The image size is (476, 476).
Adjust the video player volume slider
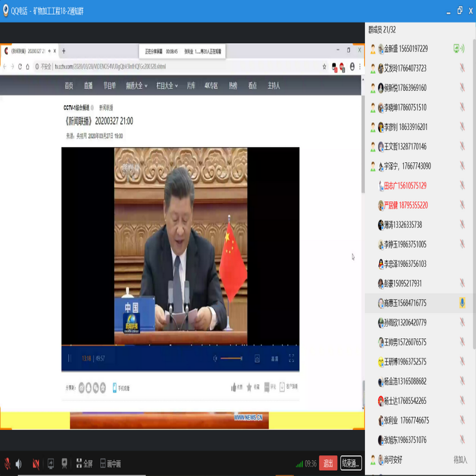click(x=231, y=358)
